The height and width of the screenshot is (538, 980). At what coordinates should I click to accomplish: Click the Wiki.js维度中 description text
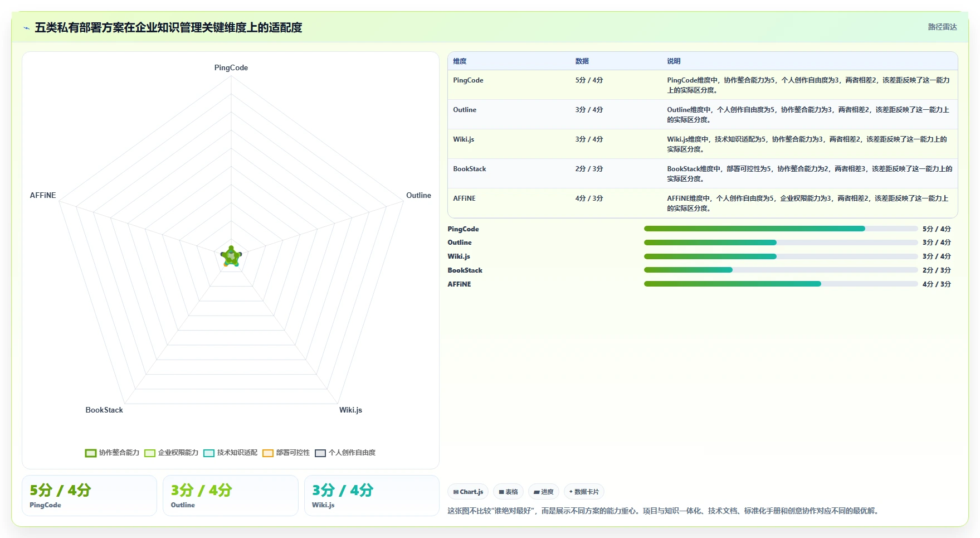tap(807, 144)
